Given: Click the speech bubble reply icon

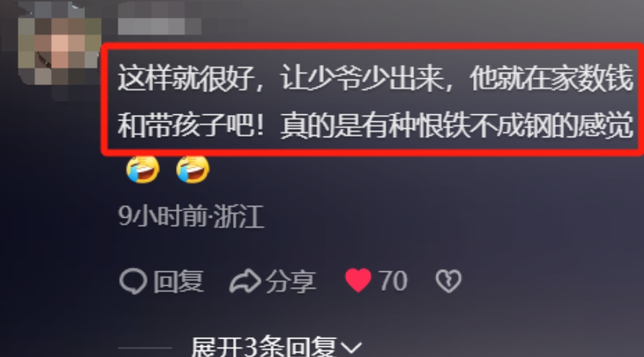Looking at the screenshot, I should 133,281.
